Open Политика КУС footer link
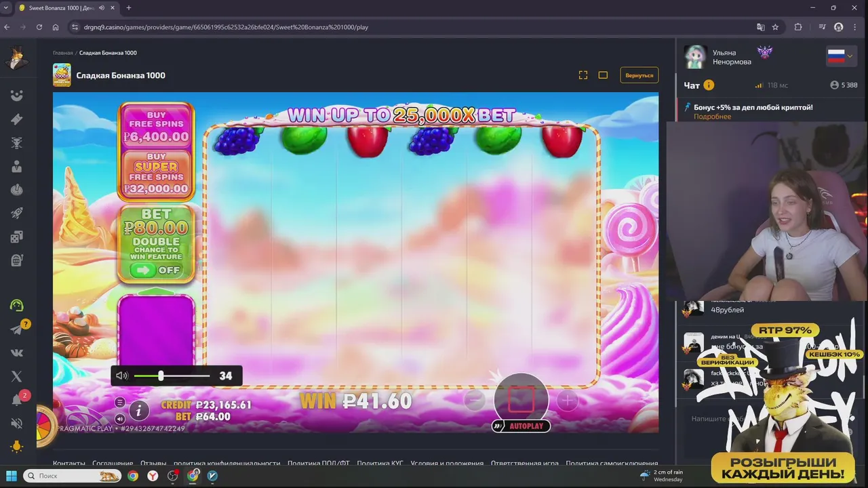The height and width of the screenshot is (488, 868). [380, 464]
